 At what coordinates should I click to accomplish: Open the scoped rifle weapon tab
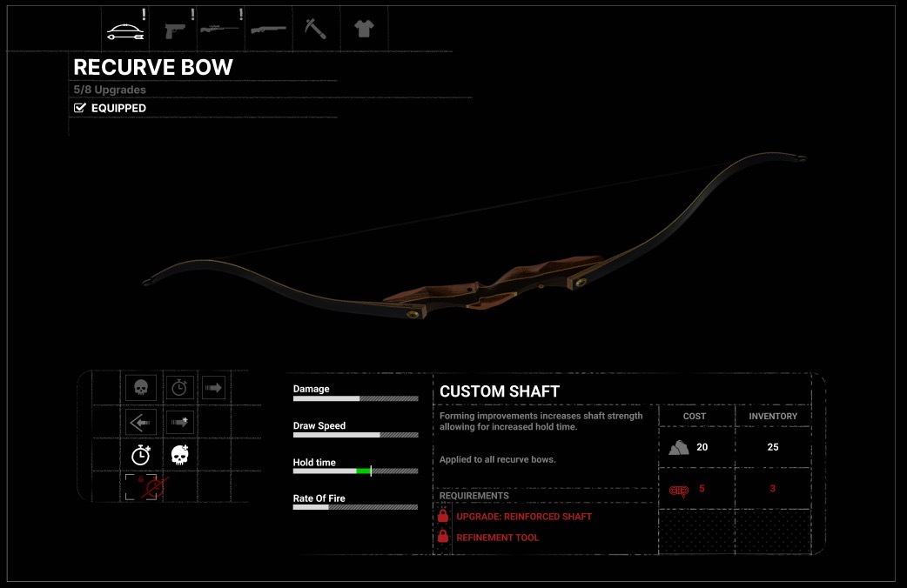click(x=219, y=29)
